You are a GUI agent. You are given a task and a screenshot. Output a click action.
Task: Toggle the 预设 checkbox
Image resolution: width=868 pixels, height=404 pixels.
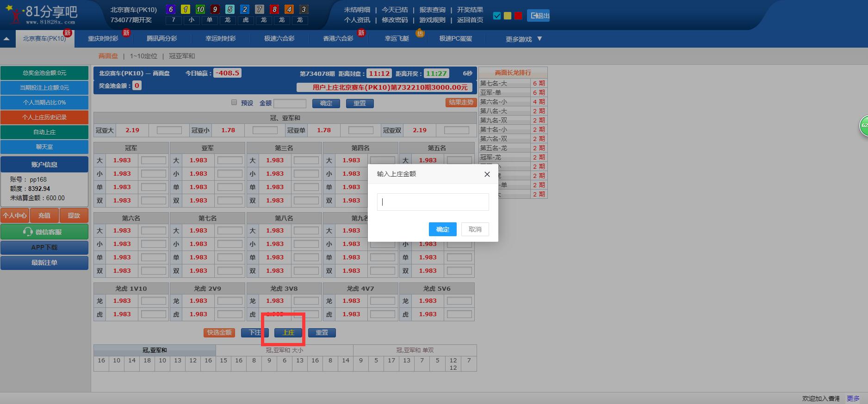(x=234, y=103)
